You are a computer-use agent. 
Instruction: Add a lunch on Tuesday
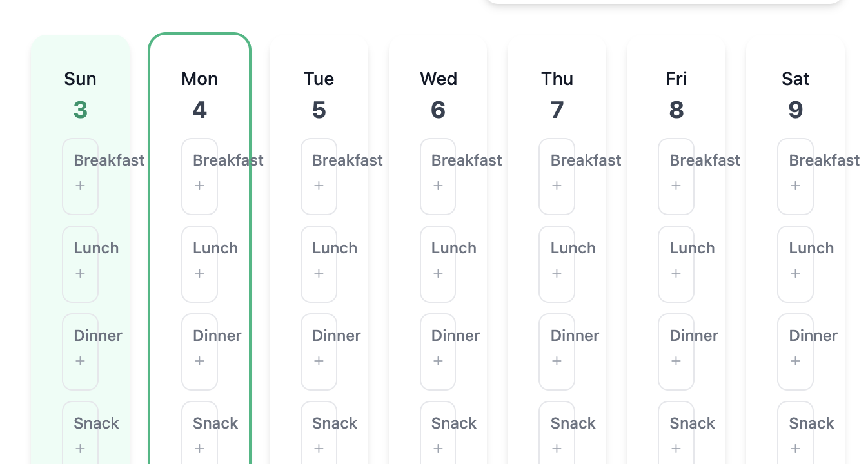(x=319, y=273)
